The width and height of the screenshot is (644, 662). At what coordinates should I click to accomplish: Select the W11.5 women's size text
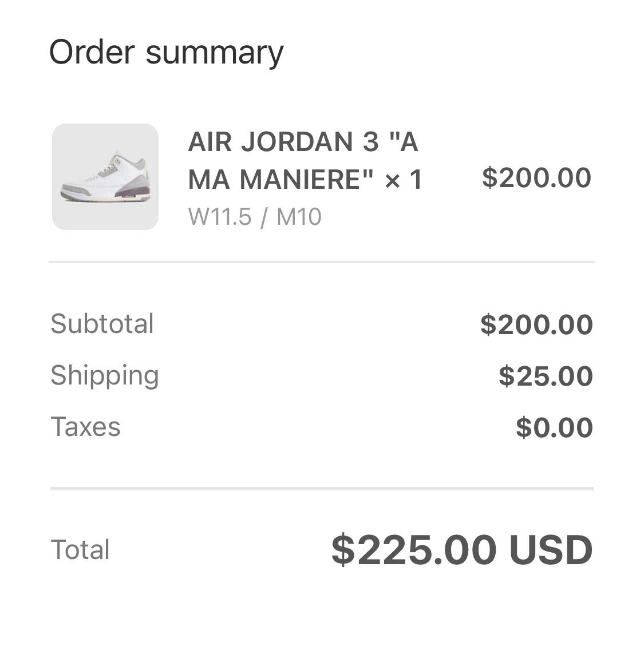[x=220, y=217]
